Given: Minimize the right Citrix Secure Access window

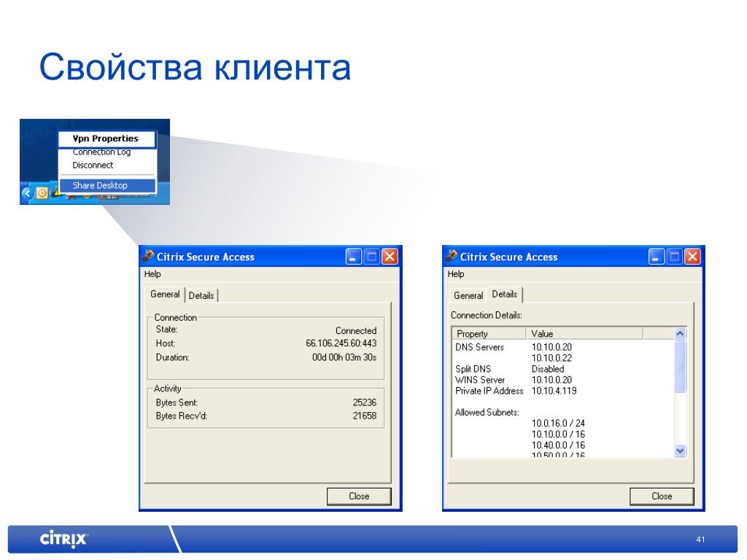Looking at the screenshot, I should 656,257.
